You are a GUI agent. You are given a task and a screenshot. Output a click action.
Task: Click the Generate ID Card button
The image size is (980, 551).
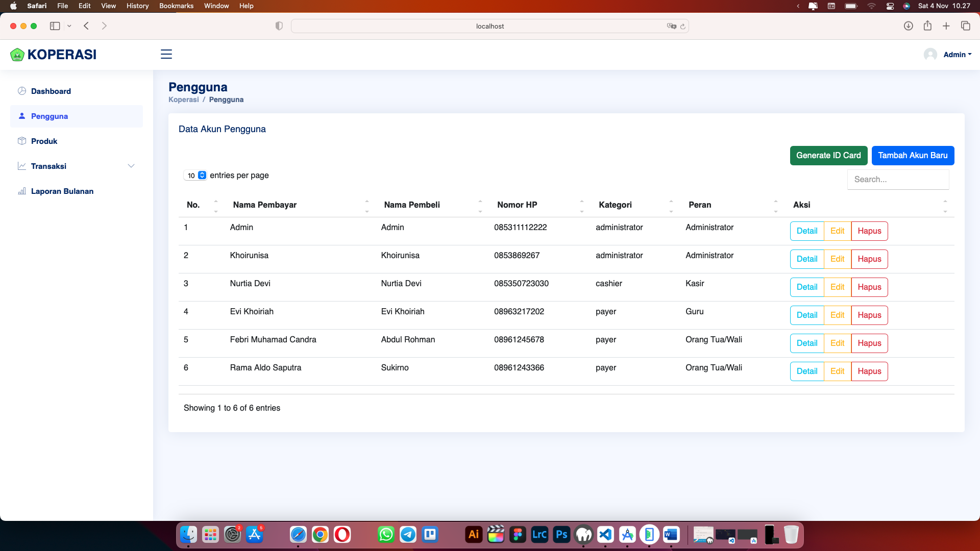tap(828, 156)
